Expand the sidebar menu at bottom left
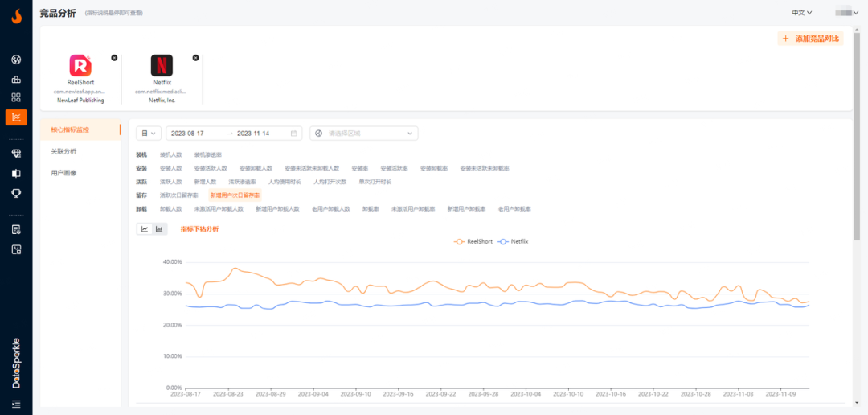Viewport: 868px width, 415px height. [16, 404]
